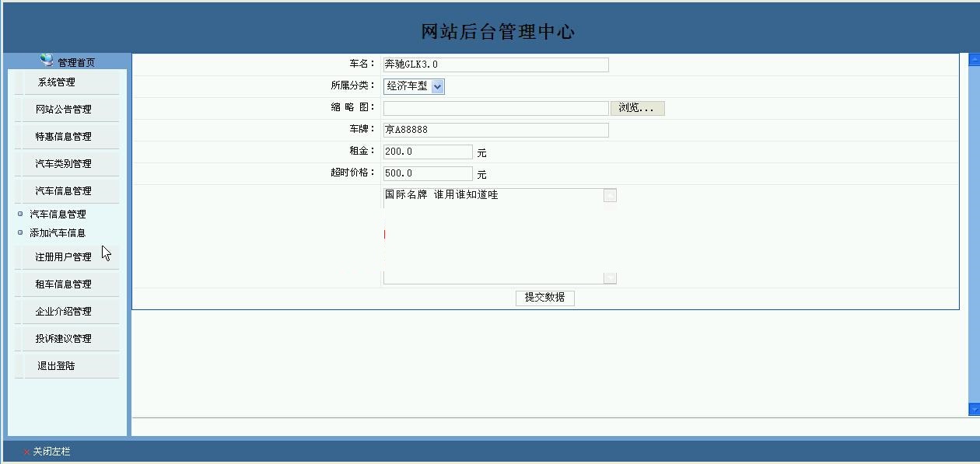Click the 元 unit after 超时价格 field
The height and width of the screenshot is (464, 980).
(482, 175)
